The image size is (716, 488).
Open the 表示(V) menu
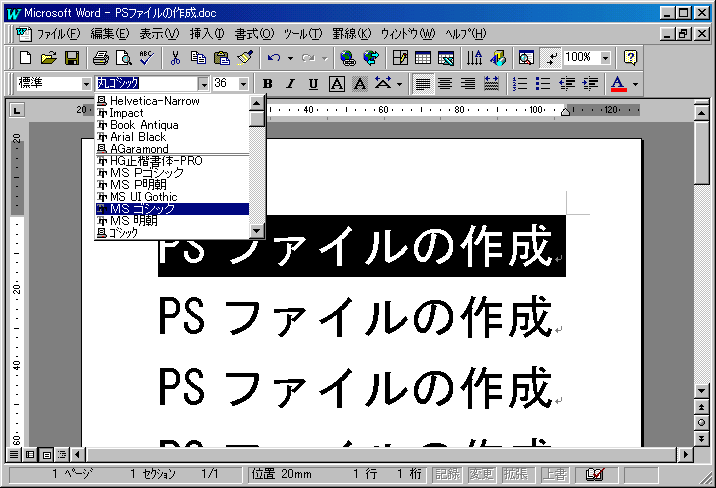pyautogui.click(x=159, y=34)
